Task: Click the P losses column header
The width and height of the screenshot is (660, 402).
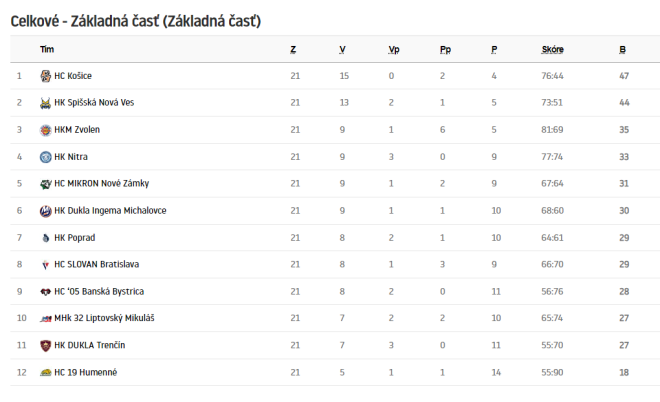Action: [494, 49]
